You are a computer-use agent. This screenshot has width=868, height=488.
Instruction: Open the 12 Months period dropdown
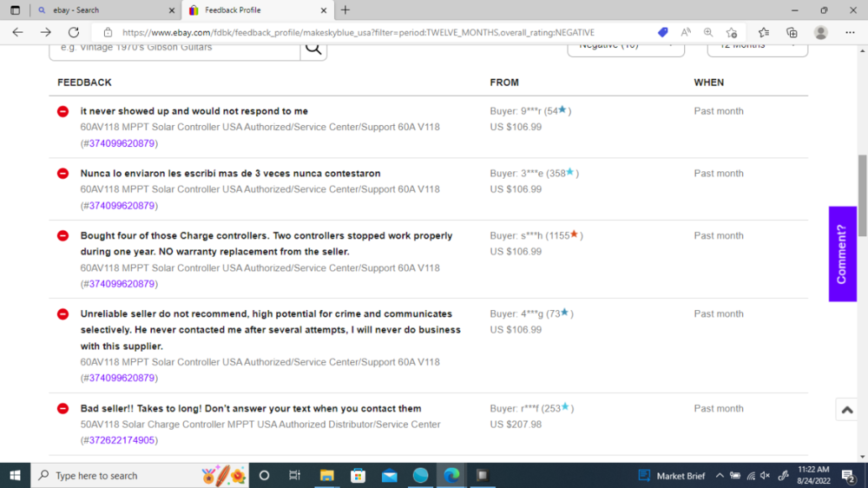pos(757,48)
